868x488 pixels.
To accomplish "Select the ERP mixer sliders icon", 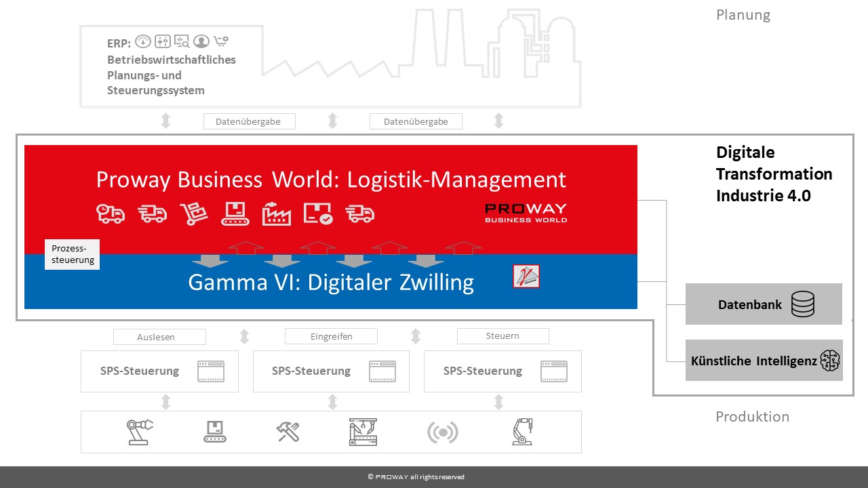I will [x=163, y=41].
